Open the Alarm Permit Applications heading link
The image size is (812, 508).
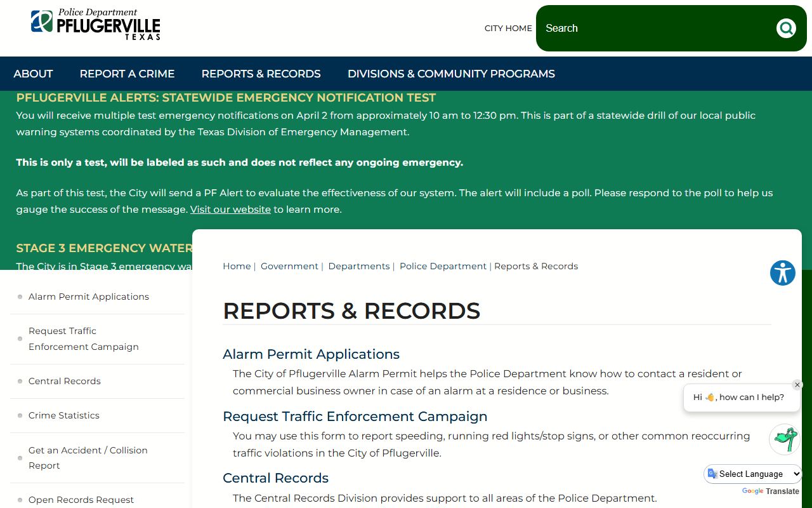[x=311, y=354]
